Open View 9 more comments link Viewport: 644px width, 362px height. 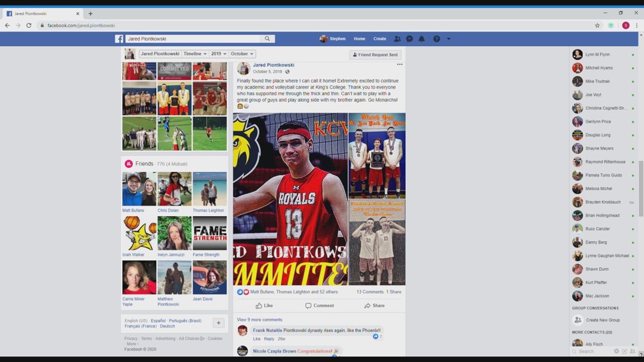[x=259, y=319]
